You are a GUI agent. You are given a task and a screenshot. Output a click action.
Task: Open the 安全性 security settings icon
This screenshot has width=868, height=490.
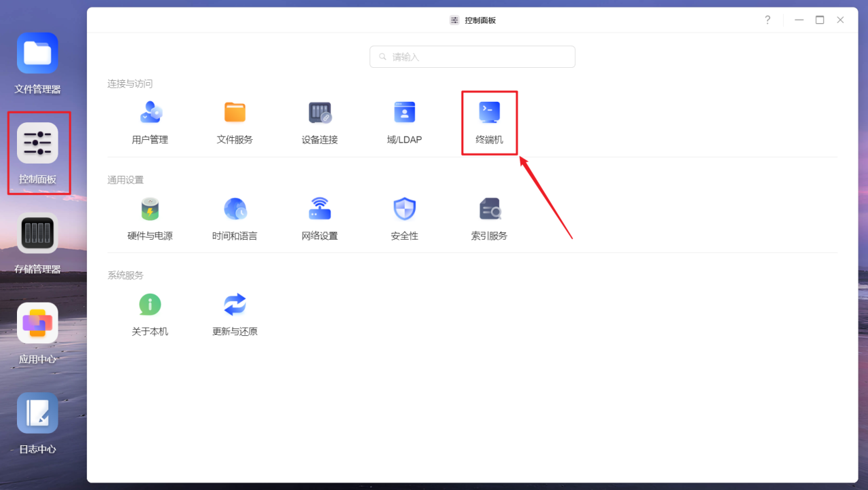[404, 208]
